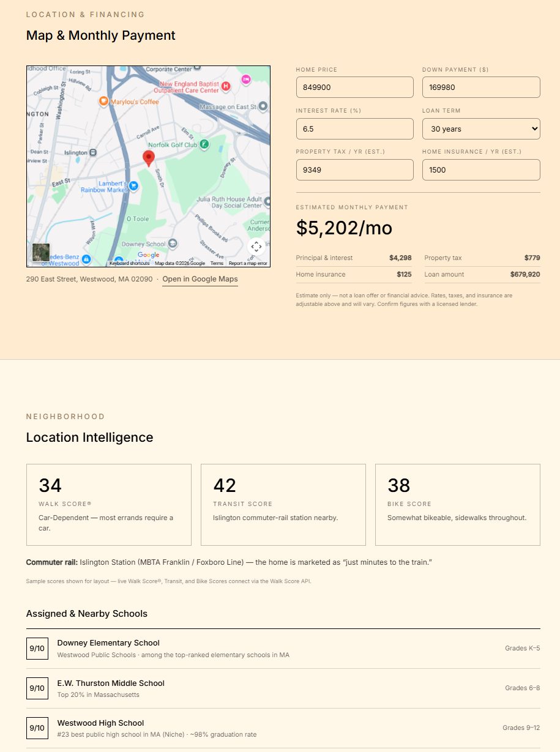Click the Westwood High School row
The image size is (560, 752).
click(x=283, y=728)
